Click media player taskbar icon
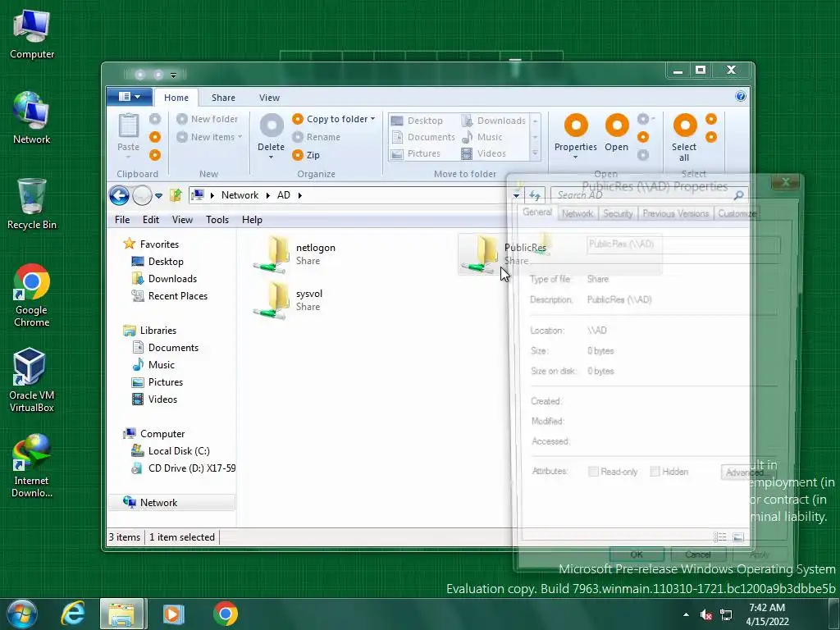The image size is (840, 630). click(173, 614)
